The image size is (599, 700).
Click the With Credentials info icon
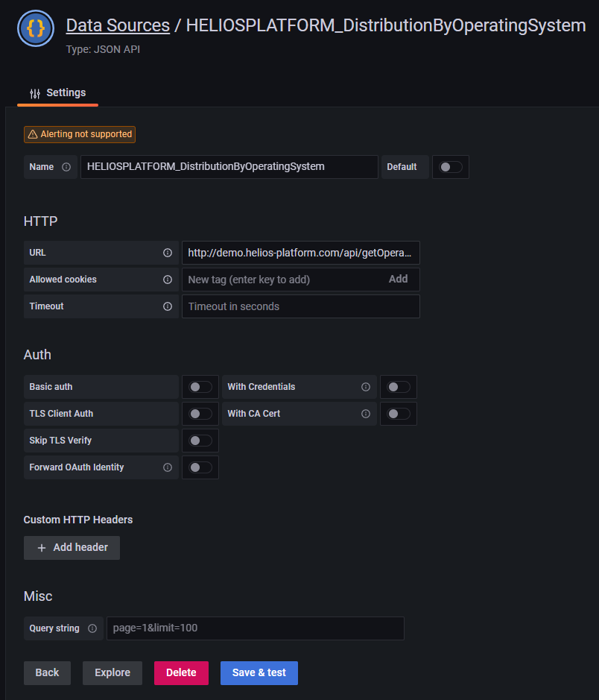click(365, 387)
